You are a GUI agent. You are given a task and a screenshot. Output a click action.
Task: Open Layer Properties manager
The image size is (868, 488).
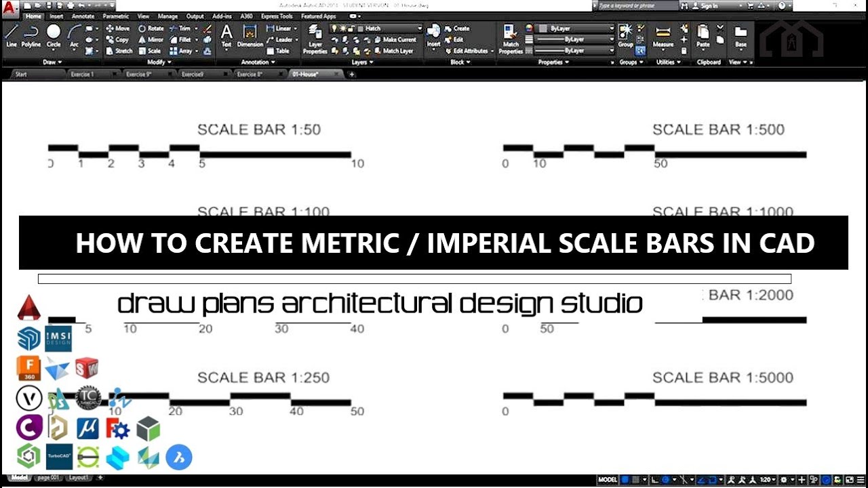(x=315, y=39)
